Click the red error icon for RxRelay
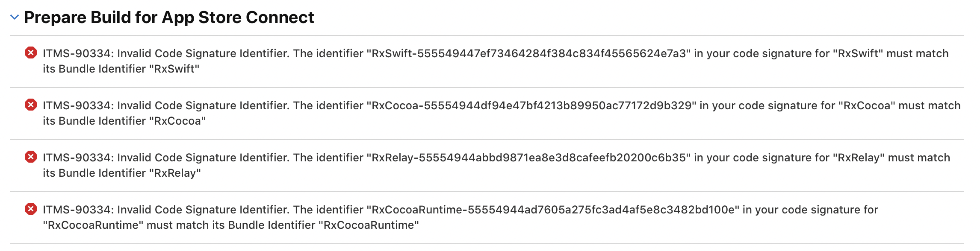Screen dimensions: 980x251 click(x=31, y=157)
